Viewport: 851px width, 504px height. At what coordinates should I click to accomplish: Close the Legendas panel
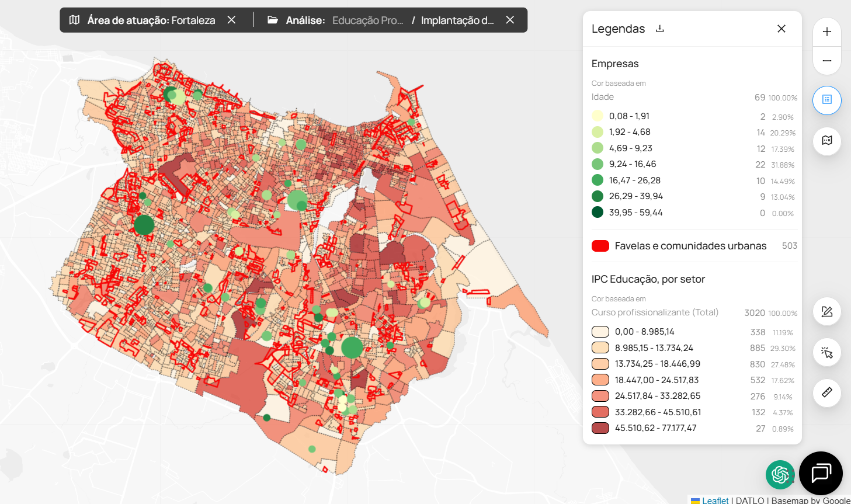click(781, 29)
